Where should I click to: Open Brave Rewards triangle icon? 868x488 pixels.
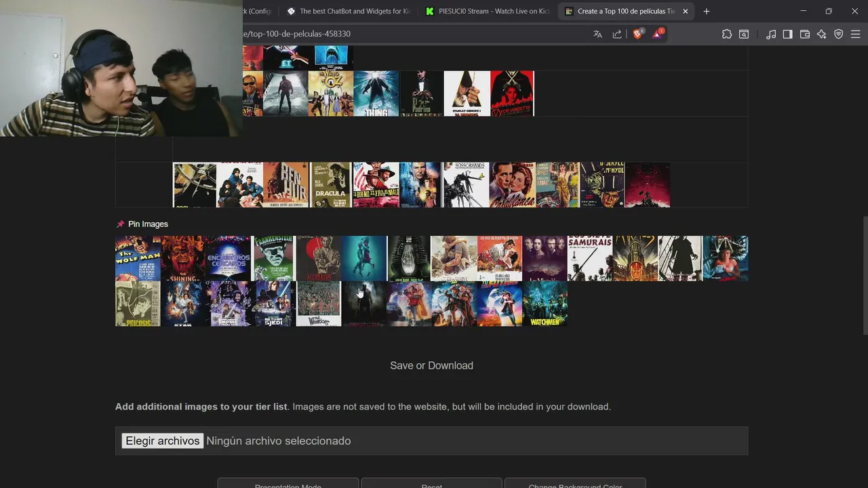tap(657, 34)
